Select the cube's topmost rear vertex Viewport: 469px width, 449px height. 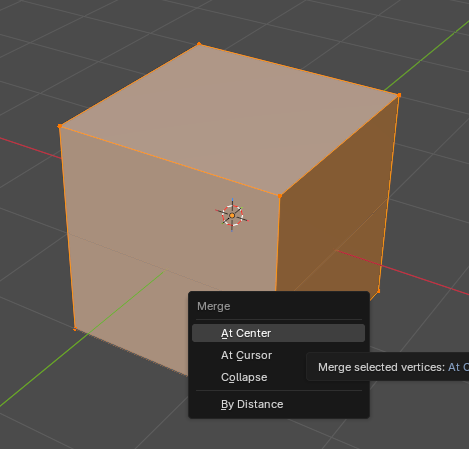(x=199, y=44)
